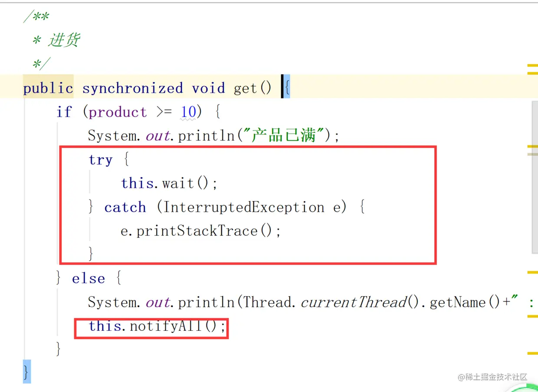Click the e.printStackTrace() statement
The height and width of the screenshot is (392, 538).
[201, 231]
